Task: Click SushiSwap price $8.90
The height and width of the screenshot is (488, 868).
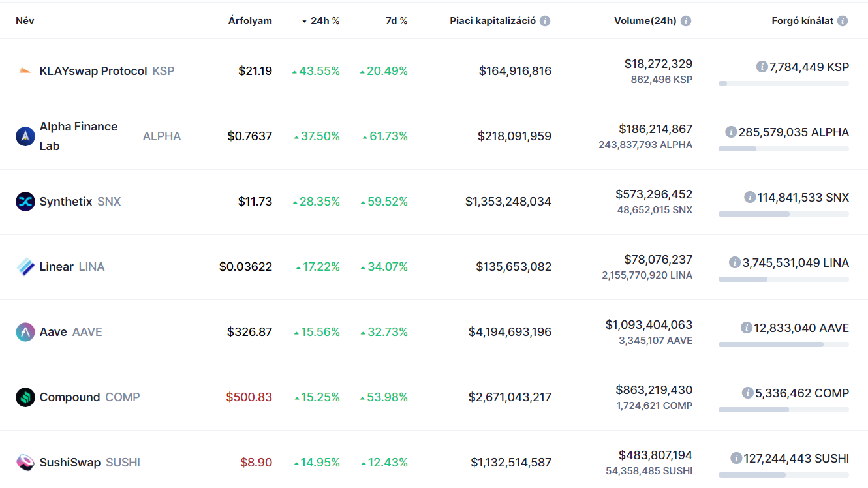Action: tap(256, 463)
